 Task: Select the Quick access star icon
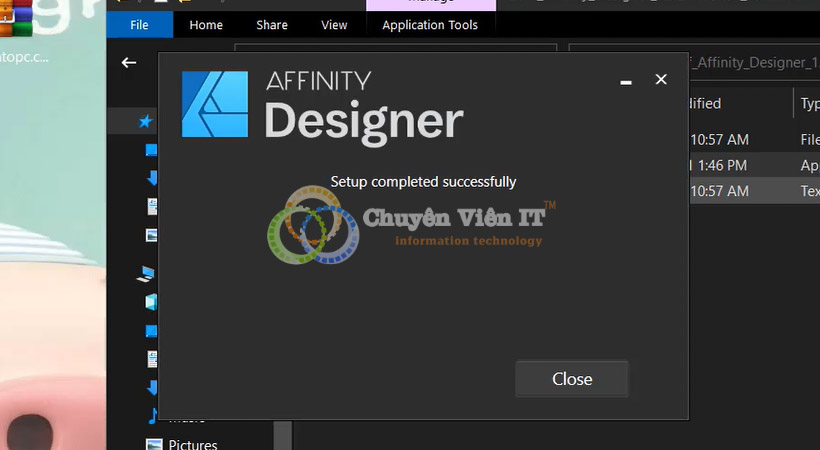pyautogui.click(x=146, y=121)
